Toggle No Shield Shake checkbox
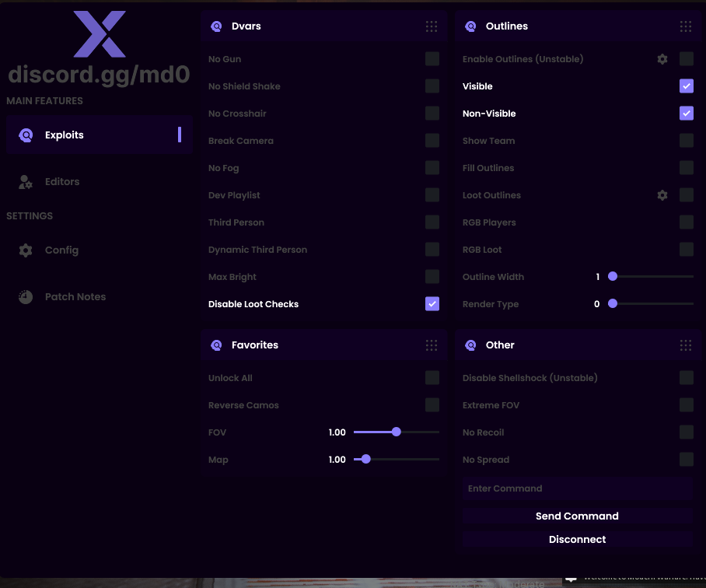Image resolution: width=706 pixels, height=588 pixels. tap(432, 86)
